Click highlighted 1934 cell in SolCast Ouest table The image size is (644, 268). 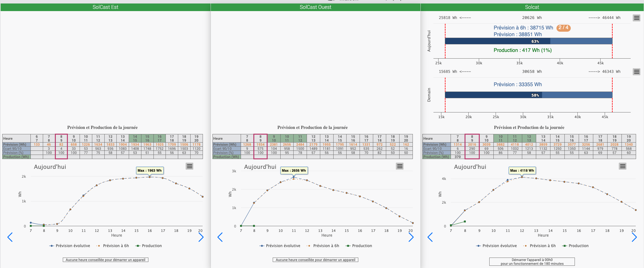click(261, 144)
